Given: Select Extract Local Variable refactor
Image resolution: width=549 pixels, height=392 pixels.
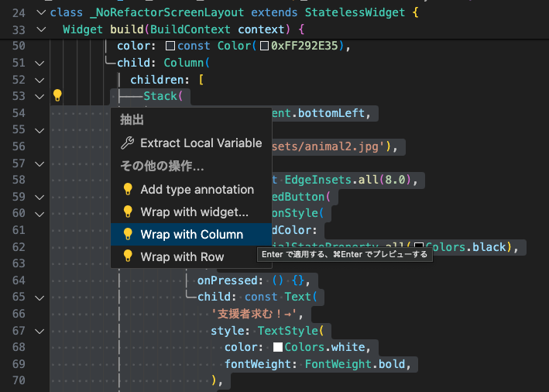Looking at the screenshot, I should [191, 143].
